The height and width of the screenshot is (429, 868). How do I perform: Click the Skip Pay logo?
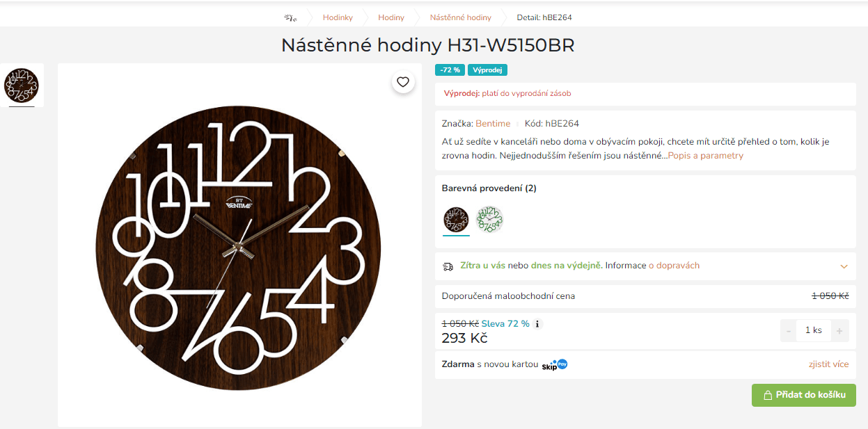pos(555,364)
